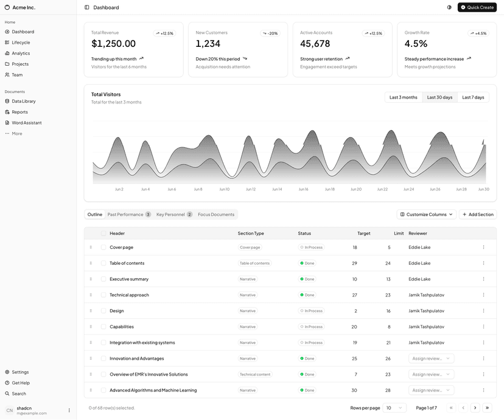Open the Focus Documents tab

(x=215, y=214)
